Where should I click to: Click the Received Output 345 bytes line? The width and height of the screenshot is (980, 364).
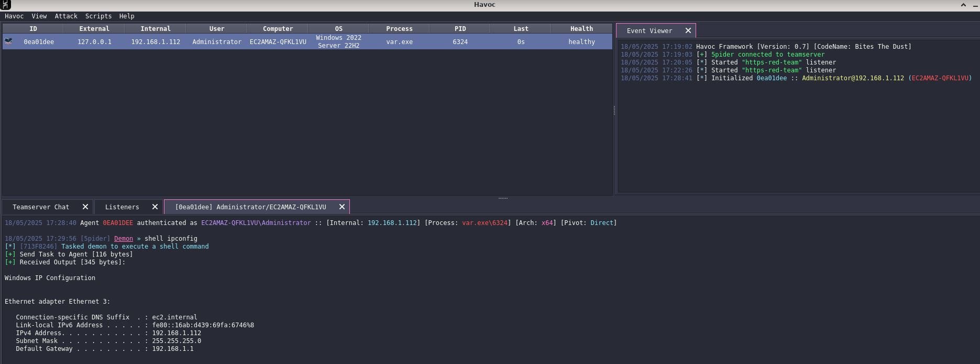pyautogui.click(x=65, y=262)
